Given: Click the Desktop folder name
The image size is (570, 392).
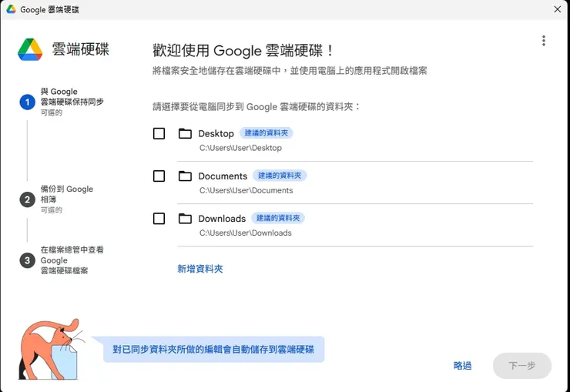Looking at the screenshot, I should click(x=216, y=134).
